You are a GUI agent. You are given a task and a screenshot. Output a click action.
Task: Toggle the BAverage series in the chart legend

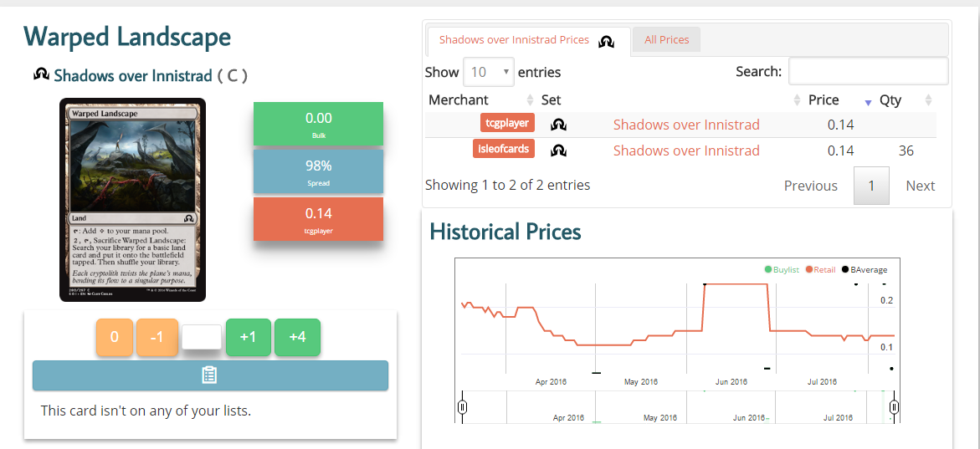coord(865,270)
